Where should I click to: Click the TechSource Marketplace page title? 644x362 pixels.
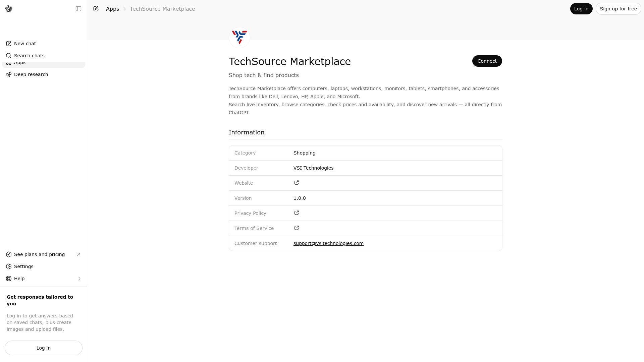pyautogui.click(x=290, y=61)
